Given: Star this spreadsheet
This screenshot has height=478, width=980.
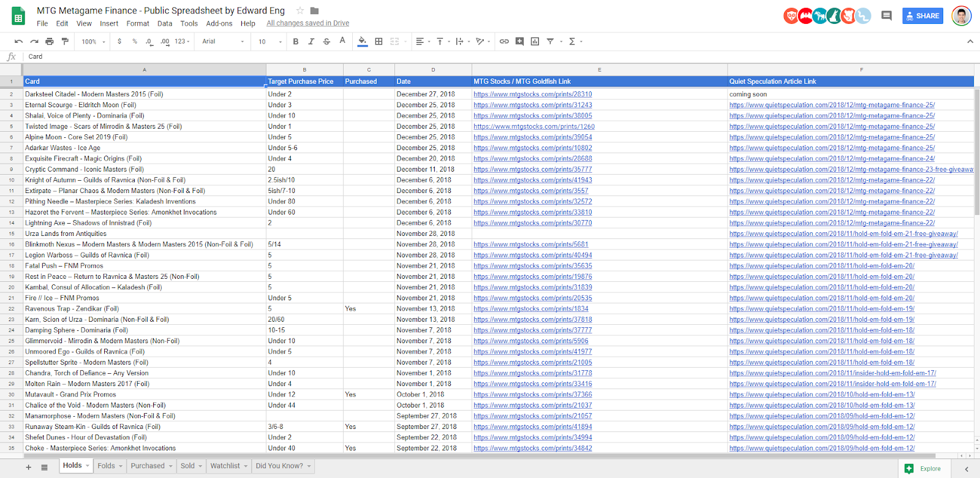Looking at the screenshot, I should 300,10.
